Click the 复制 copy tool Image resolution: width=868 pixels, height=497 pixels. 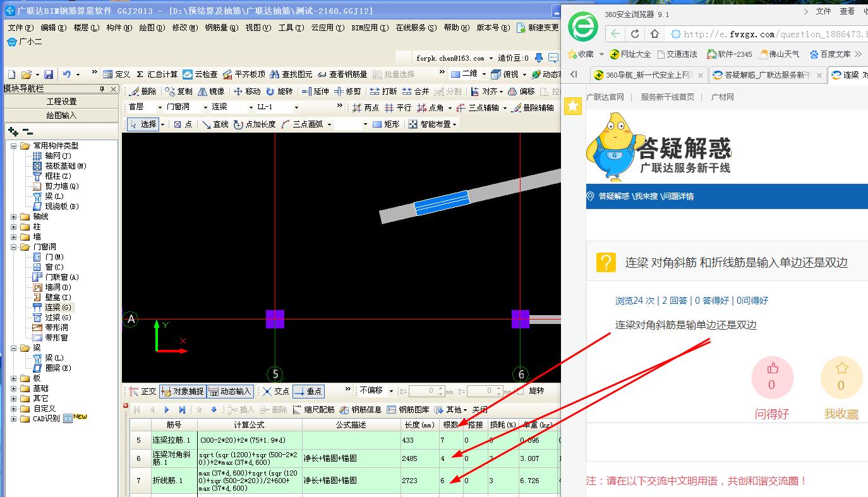click(x=179, y=92)
